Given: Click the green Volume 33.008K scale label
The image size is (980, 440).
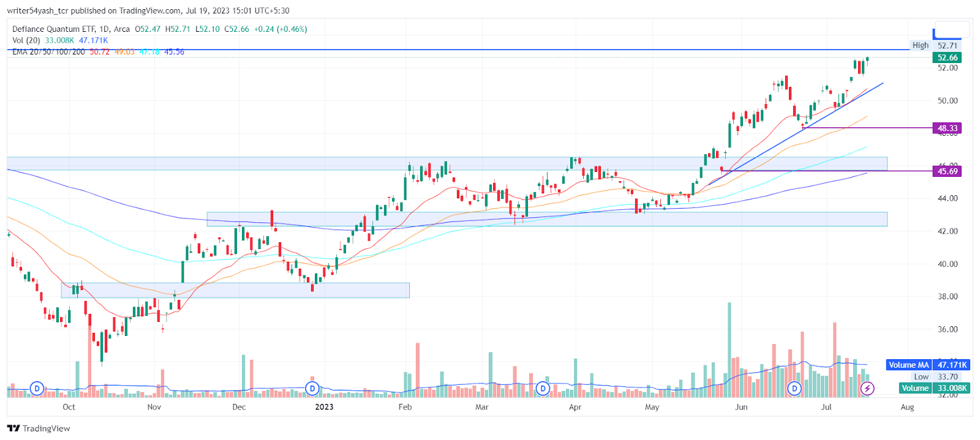Looking at the screenshot, I should pos(935,388).
